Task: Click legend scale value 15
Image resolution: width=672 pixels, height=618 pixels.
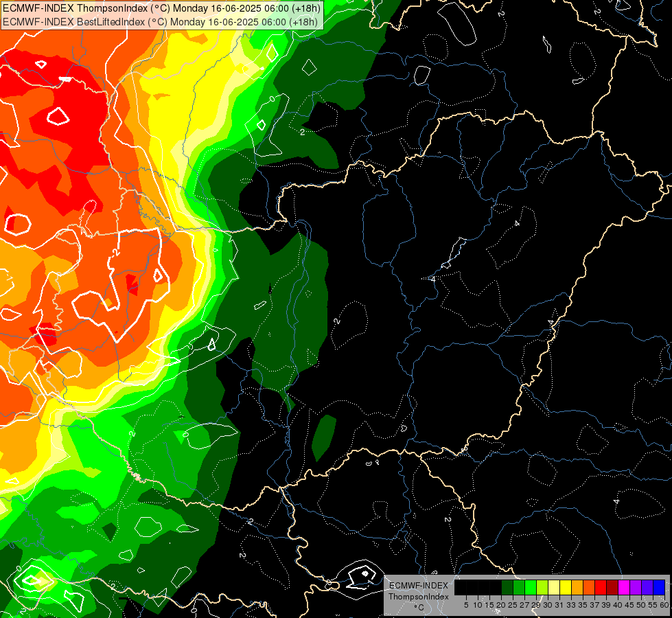Action: pyautogui.click(x=489, y=605)
